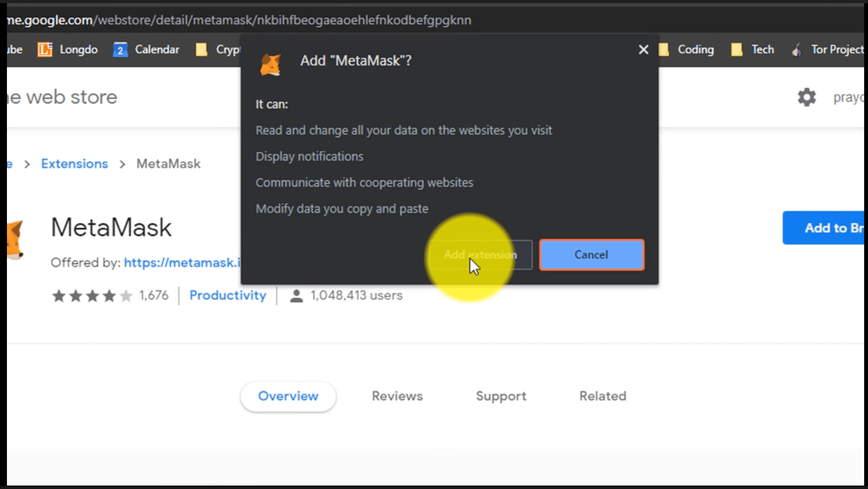Switch to the Reviews tab
The height and width of the screenshot is (489, 868).
397,396
